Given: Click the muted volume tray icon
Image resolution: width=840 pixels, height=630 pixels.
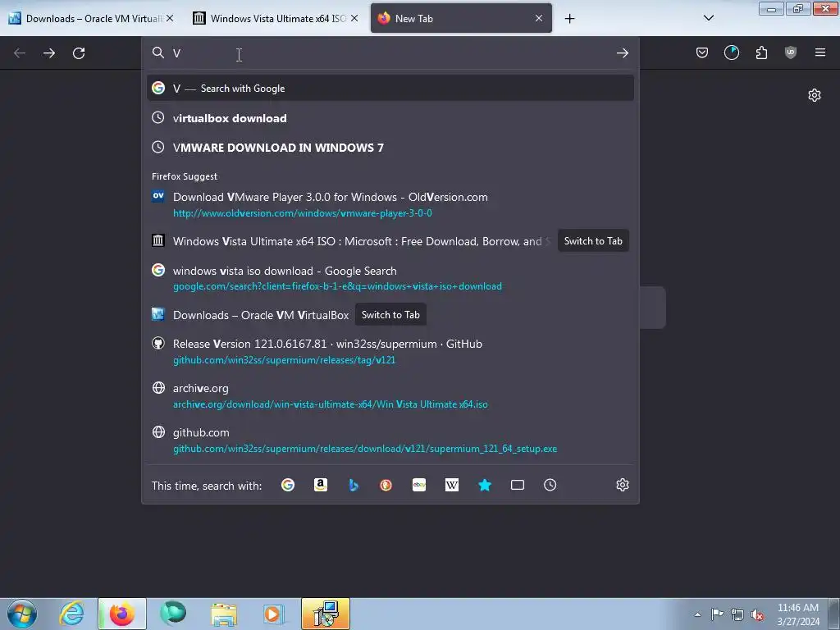Looking at the screenshot, I should (x=757, y=614).
